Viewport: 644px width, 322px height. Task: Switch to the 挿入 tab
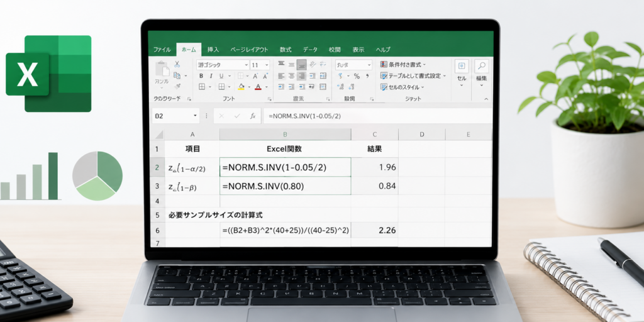coord(213,50)
